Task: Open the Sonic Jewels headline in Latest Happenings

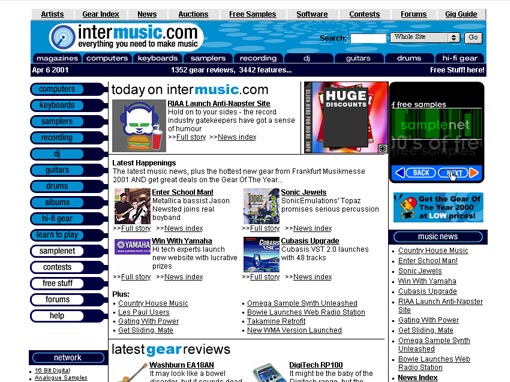Action: point(304,192)
